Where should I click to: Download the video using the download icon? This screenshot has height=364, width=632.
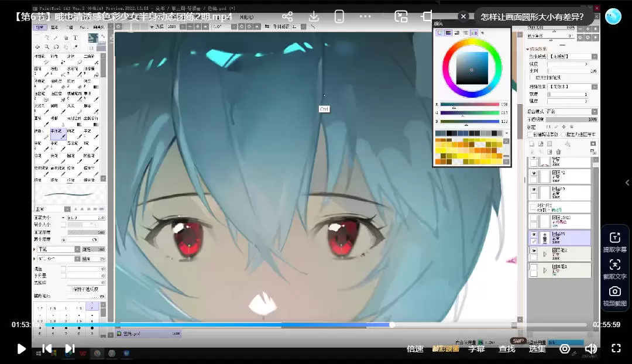[x=314, y=16]
